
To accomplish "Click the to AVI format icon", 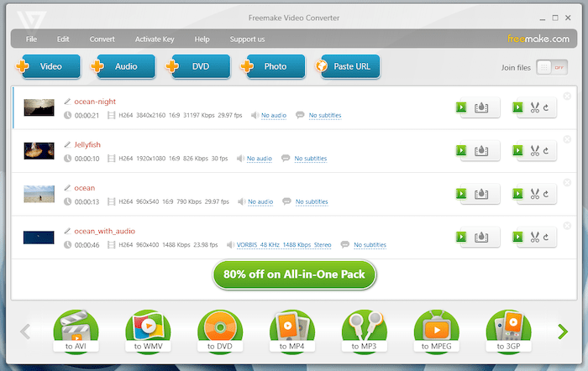I will (76, 331).
